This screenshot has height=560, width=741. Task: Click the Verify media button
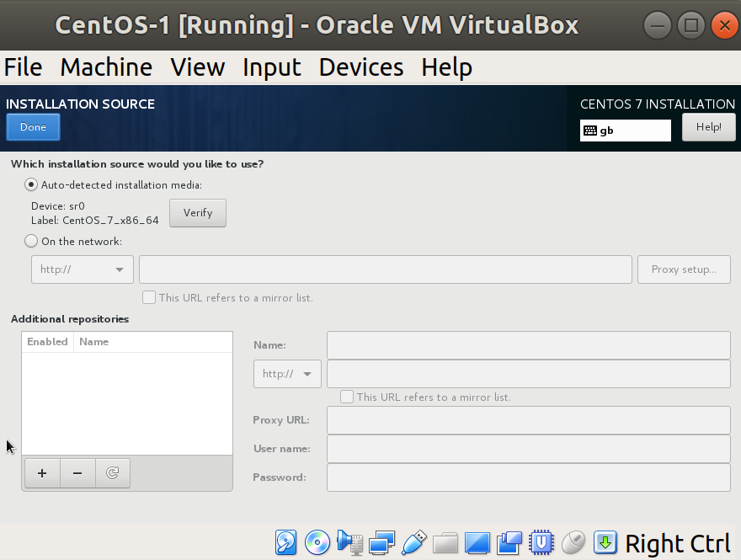coord(198,213)
